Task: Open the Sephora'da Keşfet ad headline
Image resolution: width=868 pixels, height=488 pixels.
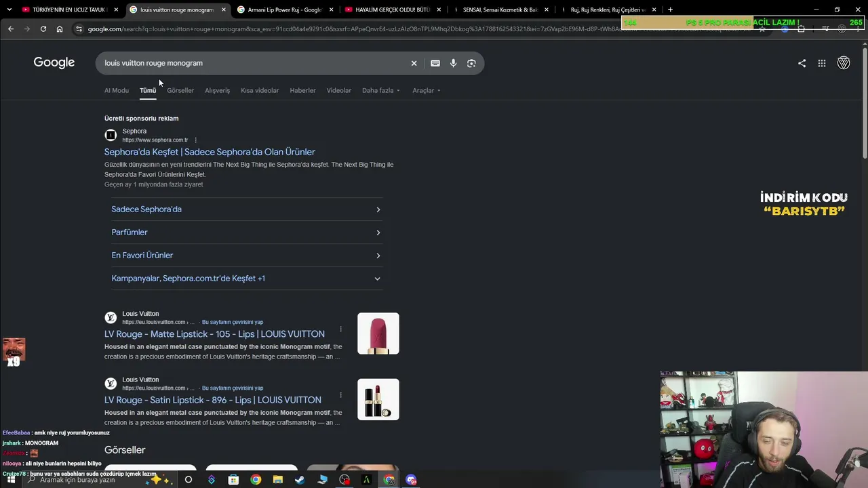Action: [x=210, y=152]
